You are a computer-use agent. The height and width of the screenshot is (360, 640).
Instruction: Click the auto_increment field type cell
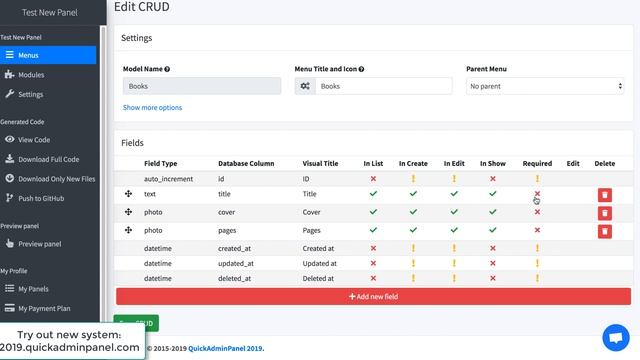(x=168, y=179)
